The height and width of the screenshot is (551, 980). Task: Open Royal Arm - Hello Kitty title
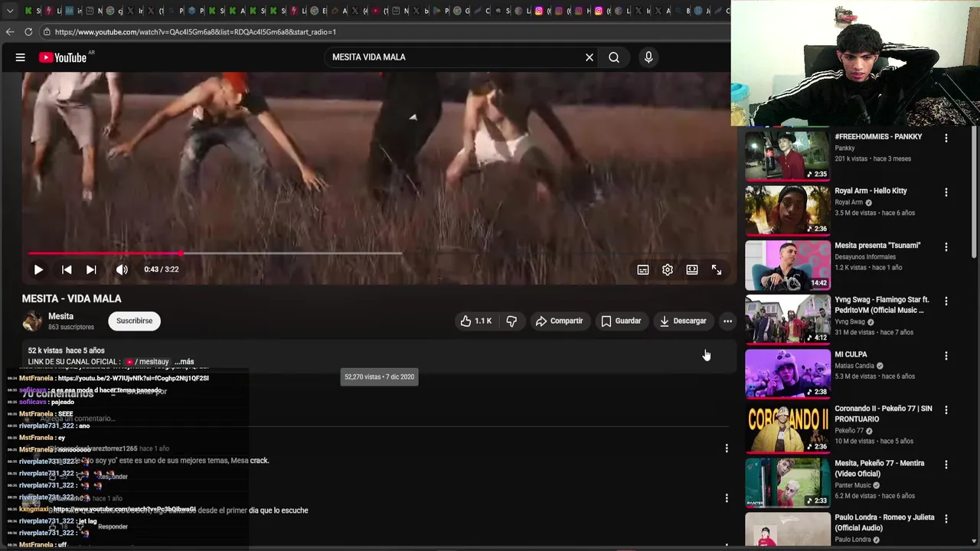871,191
